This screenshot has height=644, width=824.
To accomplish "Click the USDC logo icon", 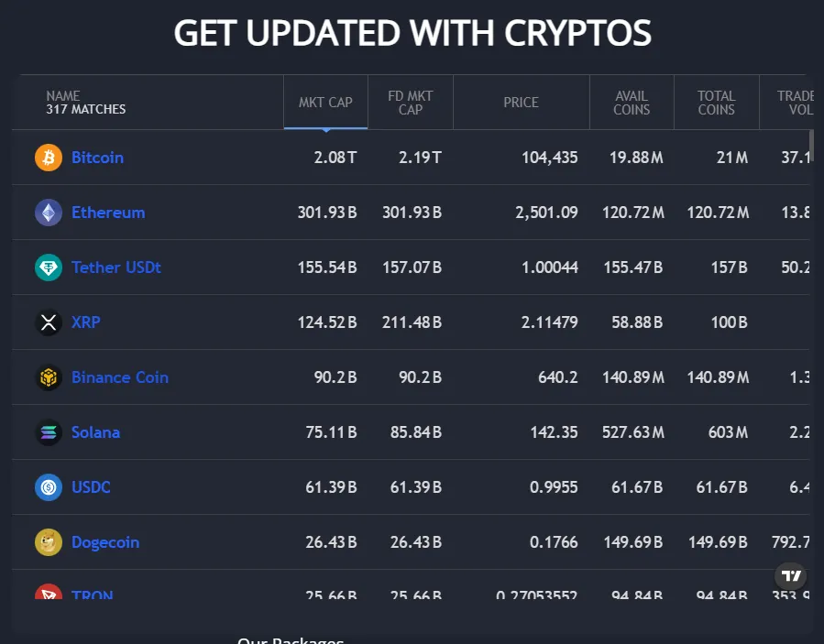I will coord(49,487).
